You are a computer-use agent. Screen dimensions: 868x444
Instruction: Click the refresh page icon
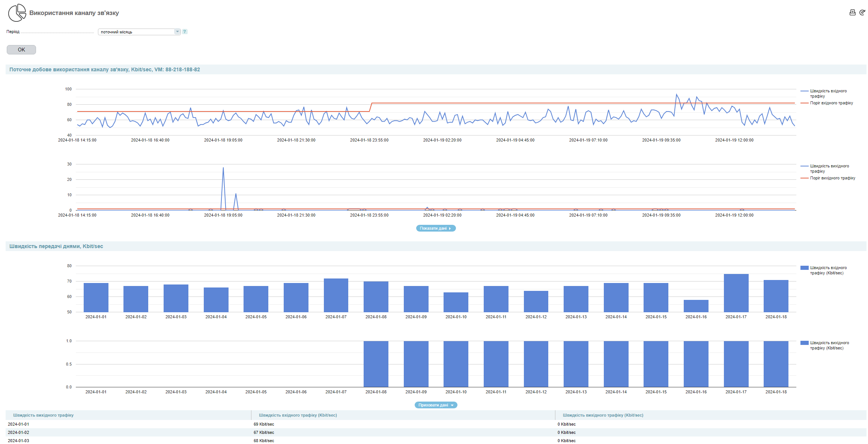862,12
